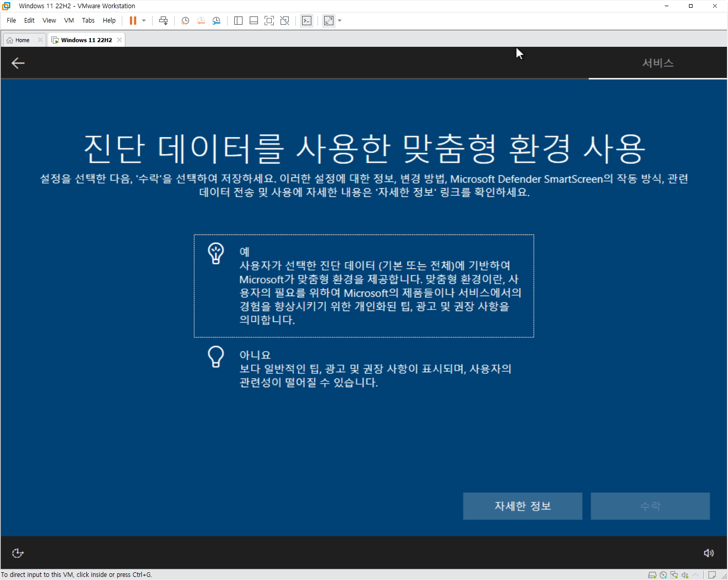
Task: Enter full screen mode
Action: pos(269,21)
